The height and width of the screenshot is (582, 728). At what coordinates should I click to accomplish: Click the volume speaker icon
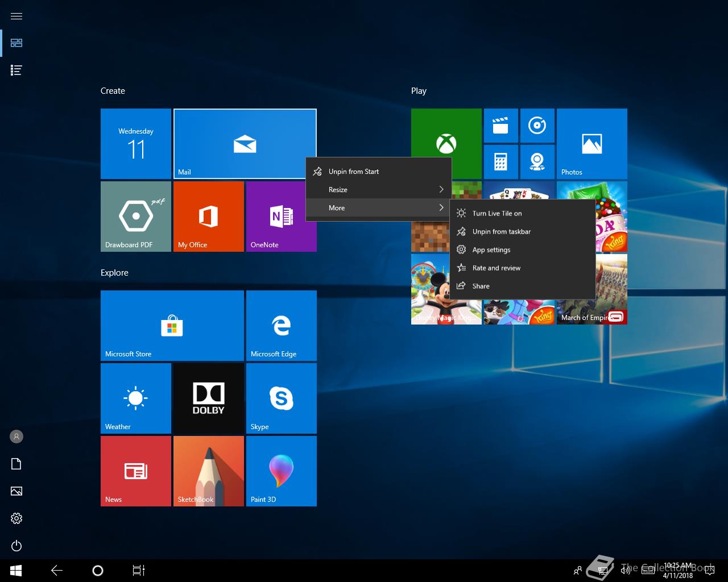[x=626, y=571]
